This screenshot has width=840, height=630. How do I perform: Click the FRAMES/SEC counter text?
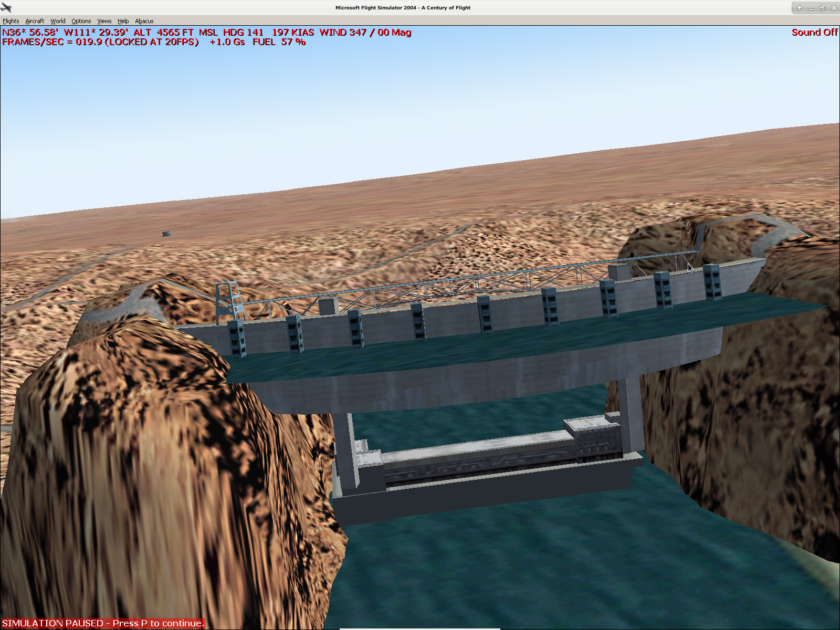(x=100, y=42)
